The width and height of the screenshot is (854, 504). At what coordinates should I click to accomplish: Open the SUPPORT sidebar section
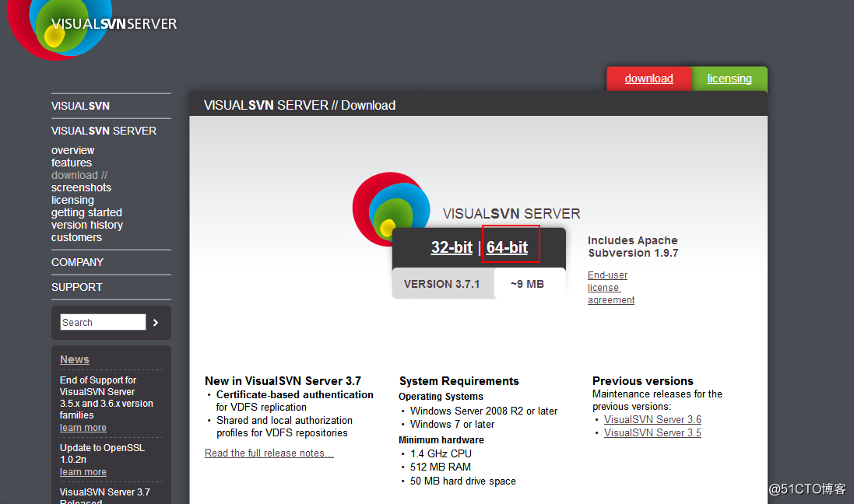point(77,287)
